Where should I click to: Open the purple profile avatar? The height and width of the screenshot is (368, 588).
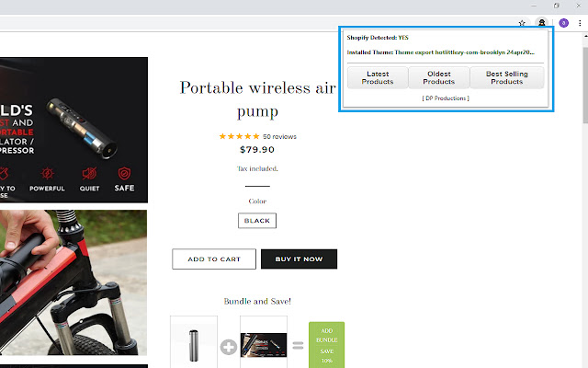563,23
